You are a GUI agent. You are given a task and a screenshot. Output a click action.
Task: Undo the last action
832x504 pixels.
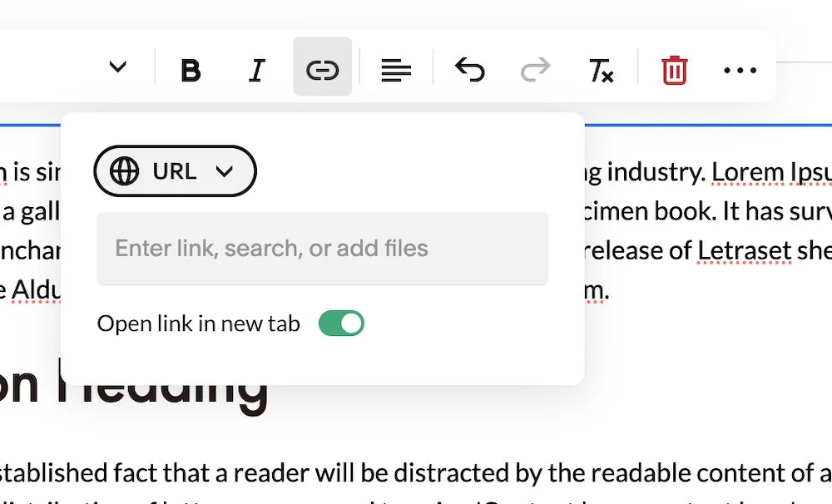[x=470, y=70]
